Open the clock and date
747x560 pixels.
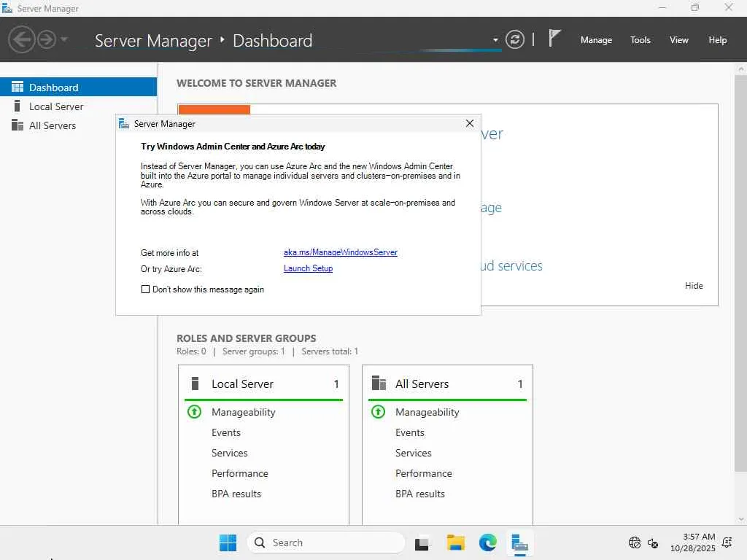point(693,542)
